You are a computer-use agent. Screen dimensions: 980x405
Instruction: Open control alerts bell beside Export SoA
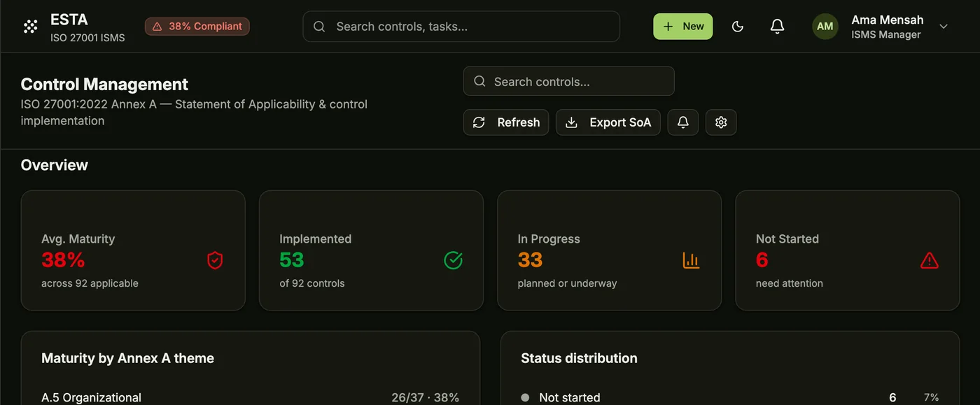[x=683, y=122]
